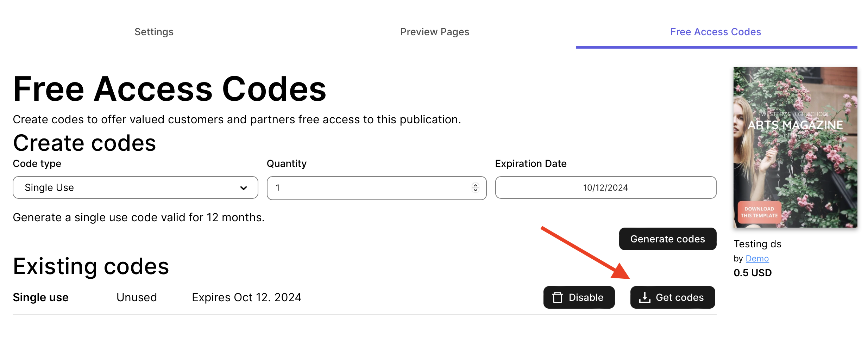The height and width of the screenshot is (346, 868).
Task: Click Get codes to download codes
Action: [673, 297]
